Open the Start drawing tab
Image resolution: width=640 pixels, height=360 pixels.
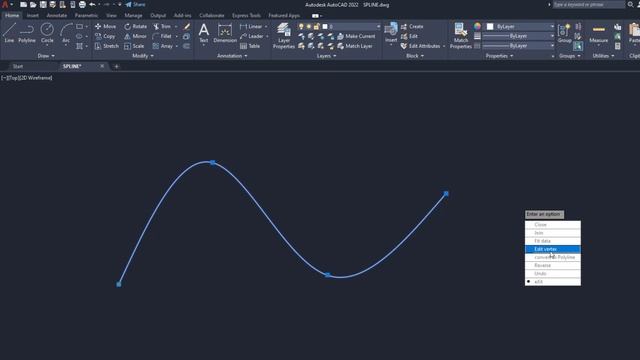point(18,66)
